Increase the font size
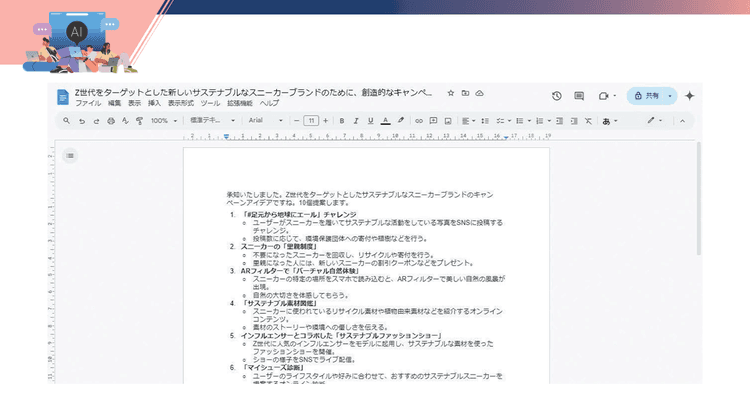Screen dimensions: 750x394 [326, 121]
